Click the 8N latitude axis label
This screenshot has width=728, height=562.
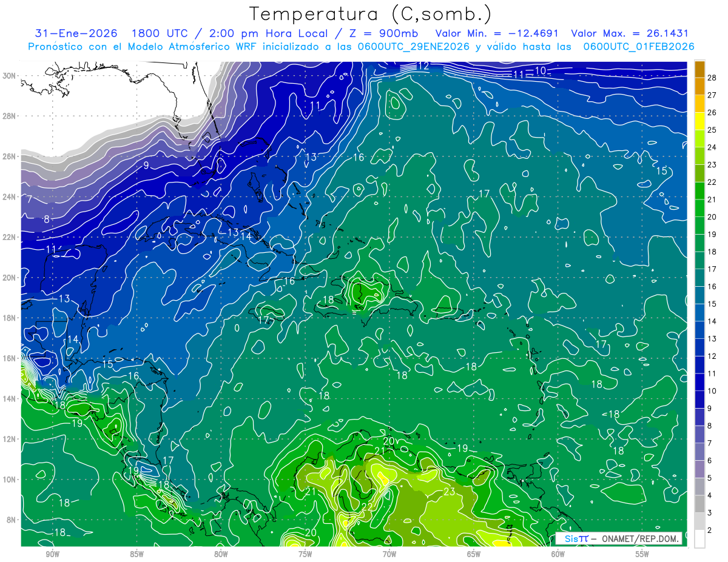click(12, 520)
